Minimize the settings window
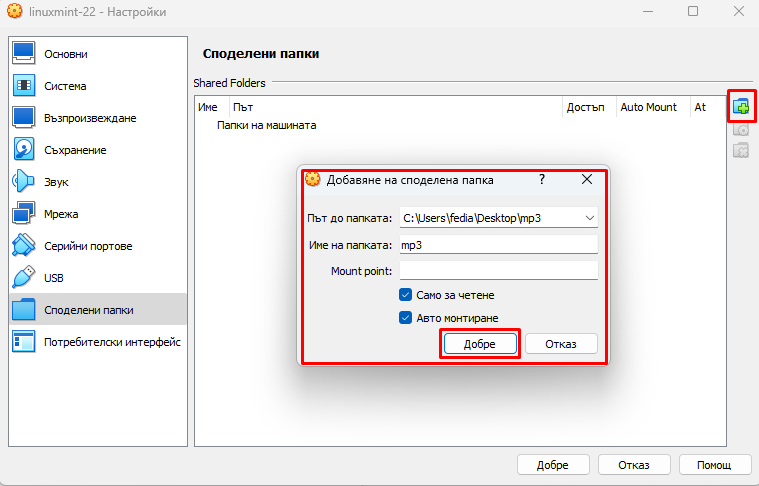This screenshot has width=759, height=486. (x=648, y=11)
